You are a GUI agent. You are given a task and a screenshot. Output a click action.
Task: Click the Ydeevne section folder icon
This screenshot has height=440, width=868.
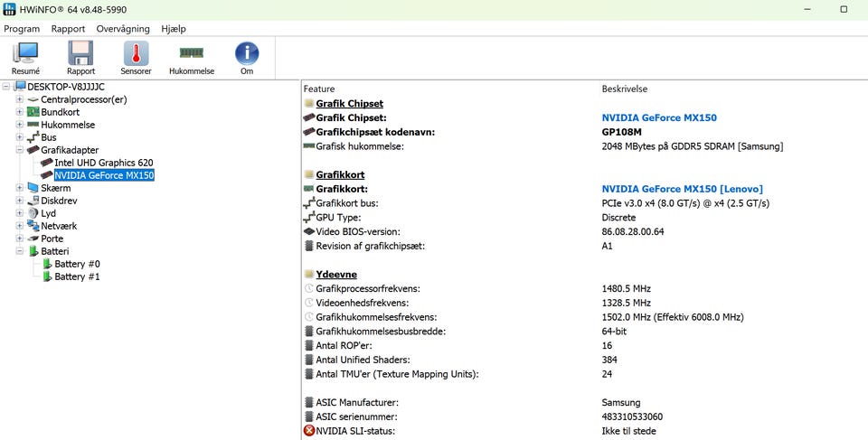click(x=309, y=275)
